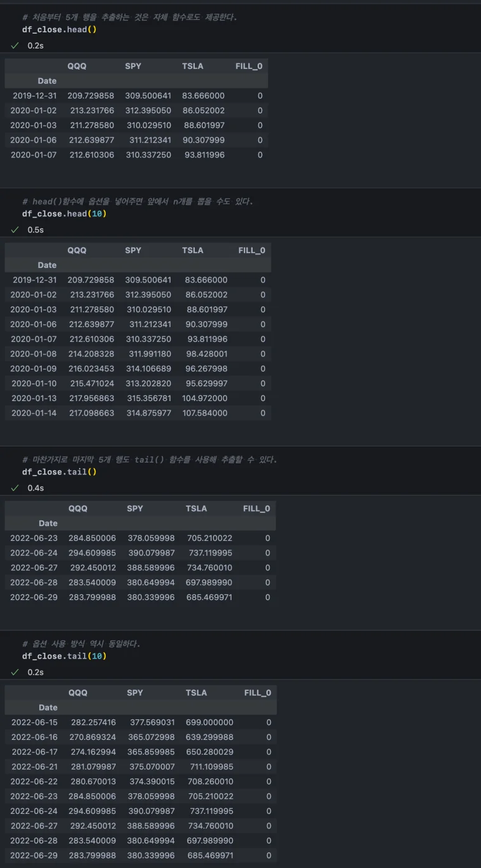This screenshot has width=481, height=868.
Task: Place cursor in df_close.tail(10) code line
Action: 63,656
